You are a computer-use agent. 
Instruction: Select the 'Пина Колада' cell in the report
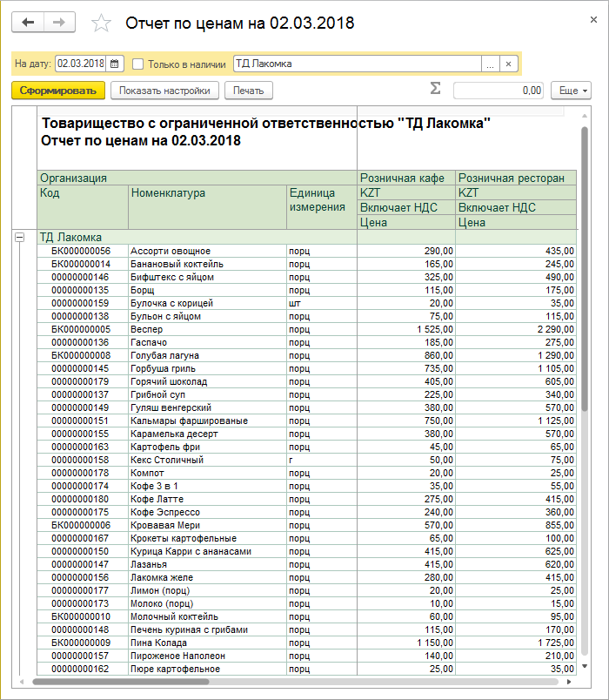pyautogui.click(x=207, y=643)
